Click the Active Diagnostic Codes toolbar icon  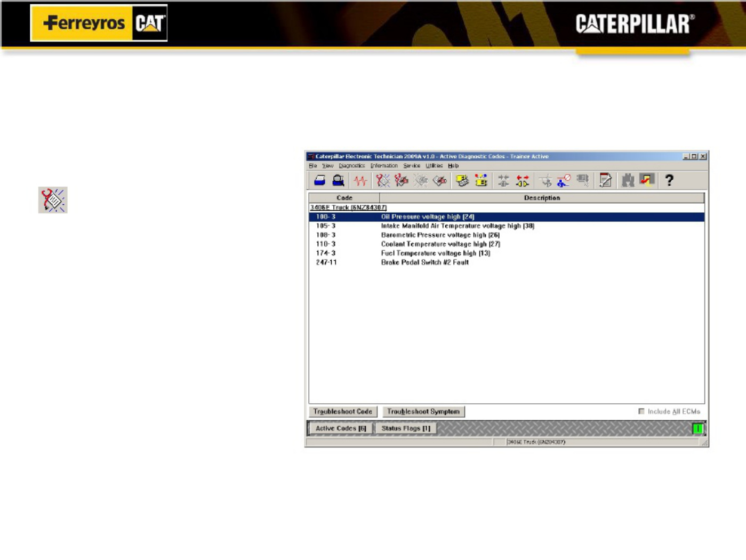coord(383,181)
